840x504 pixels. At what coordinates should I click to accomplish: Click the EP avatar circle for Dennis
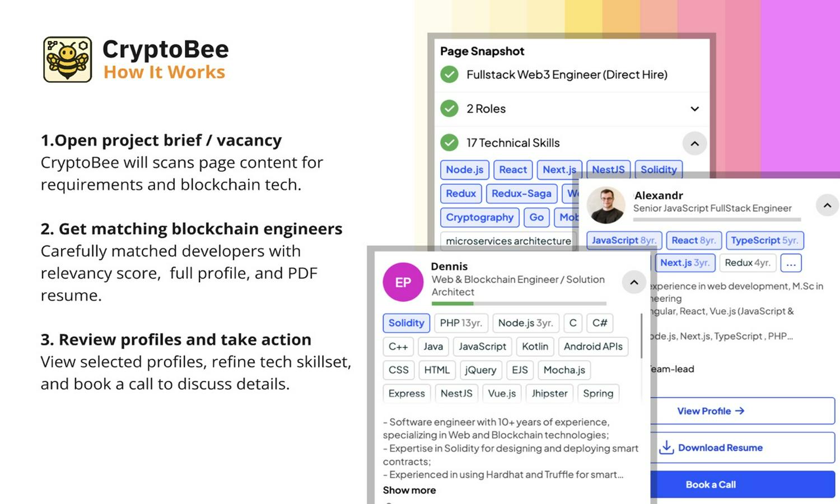coord(403,282)
